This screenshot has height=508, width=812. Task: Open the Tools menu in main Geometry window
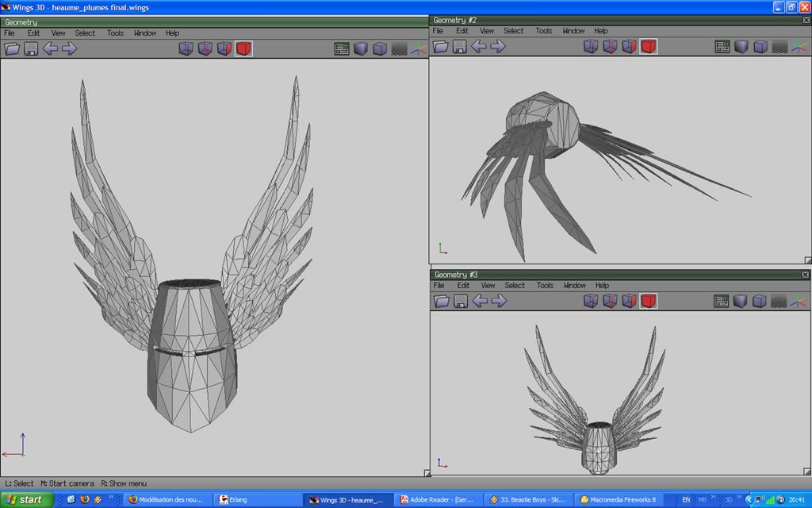(x=116, y=33)
